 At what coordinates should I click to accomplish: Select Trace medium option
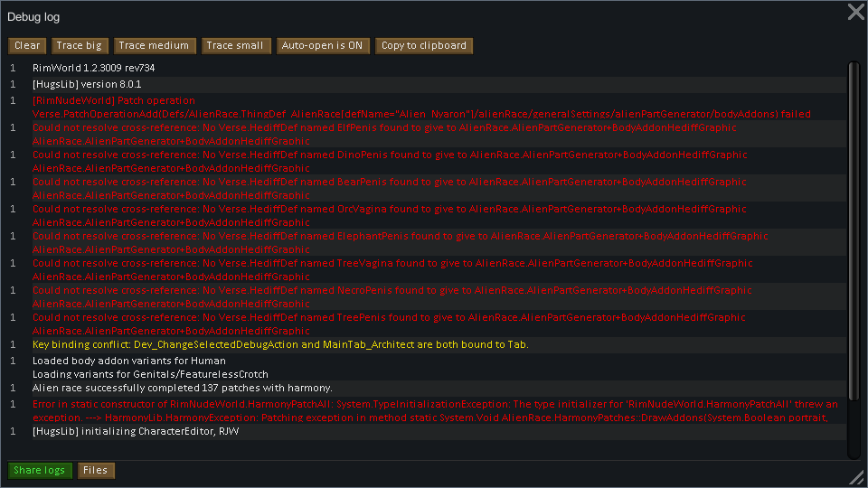[155, 46]
